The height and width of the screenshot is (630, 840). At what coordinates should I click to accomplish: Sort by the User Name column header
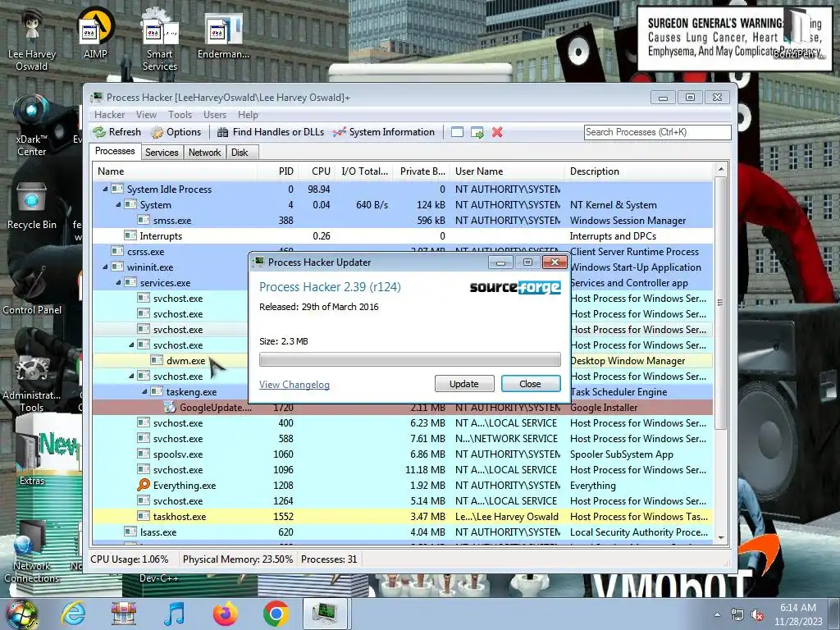click(x=507, y=171)
